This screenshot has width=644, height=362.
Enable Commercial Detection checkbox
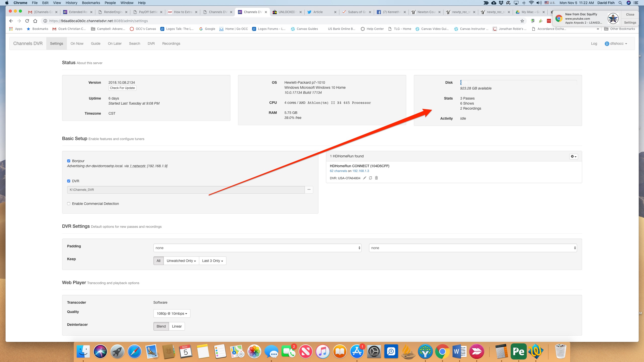69,204
